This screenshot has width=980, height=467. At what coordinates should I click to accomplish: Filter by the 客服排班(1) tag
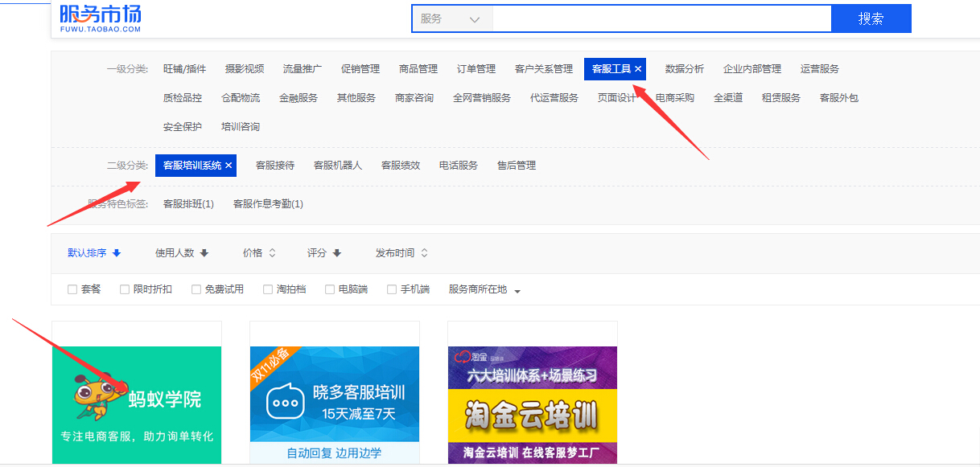(188, 204)
